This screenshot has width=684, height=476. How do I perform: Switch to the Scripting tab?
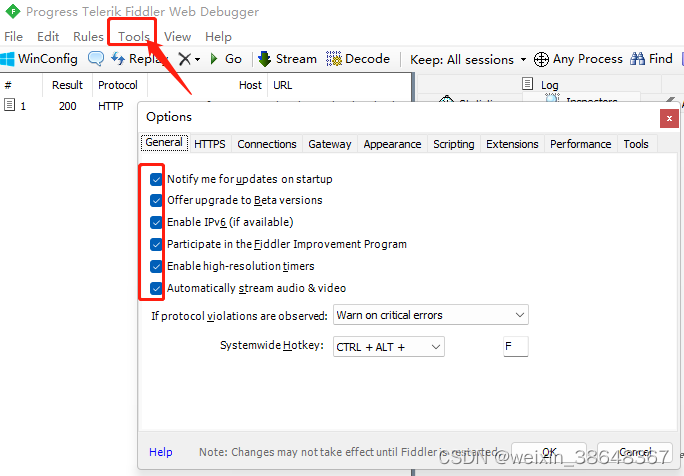coord(454,144)
